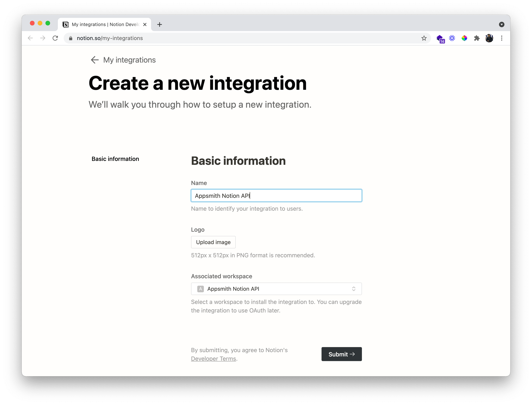This screenshot has width=532, height=405.
Task: Click the lock icon in the address bar
Action: [x=70, y=38]
